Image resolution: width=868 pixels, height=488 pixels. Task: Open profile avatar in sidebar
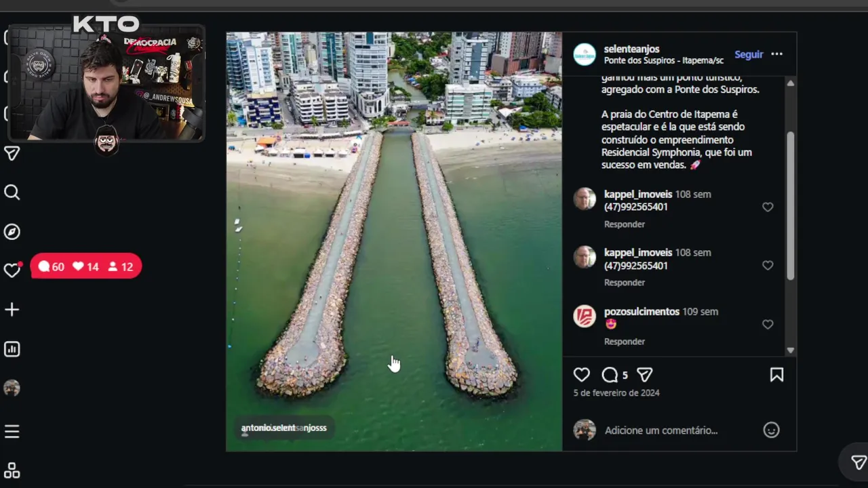(x=12, y=388)
